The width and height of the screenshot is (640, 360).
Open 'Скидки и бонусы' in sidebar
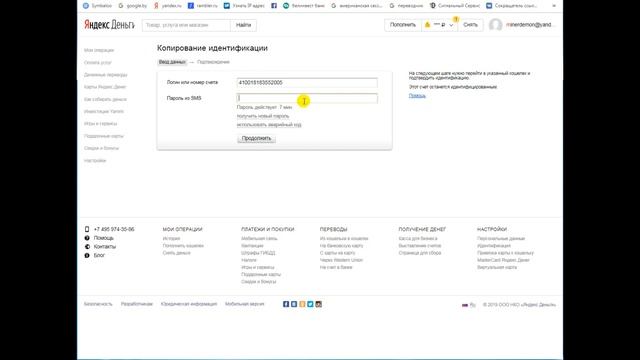pos(102,148)
